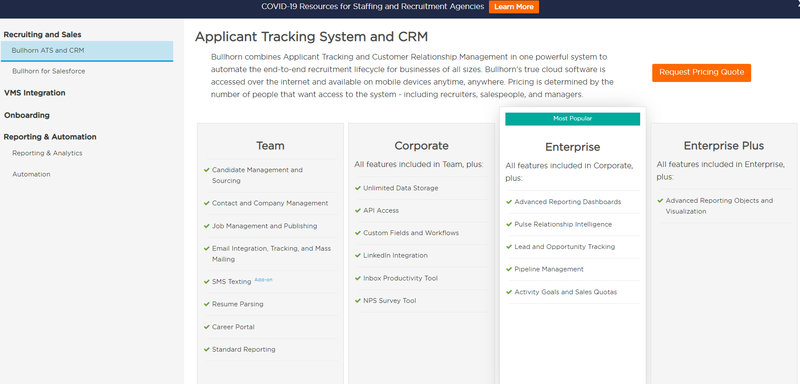Click checkmark beside LinkedIn Integration
The image size is (800, 384).
358,255
